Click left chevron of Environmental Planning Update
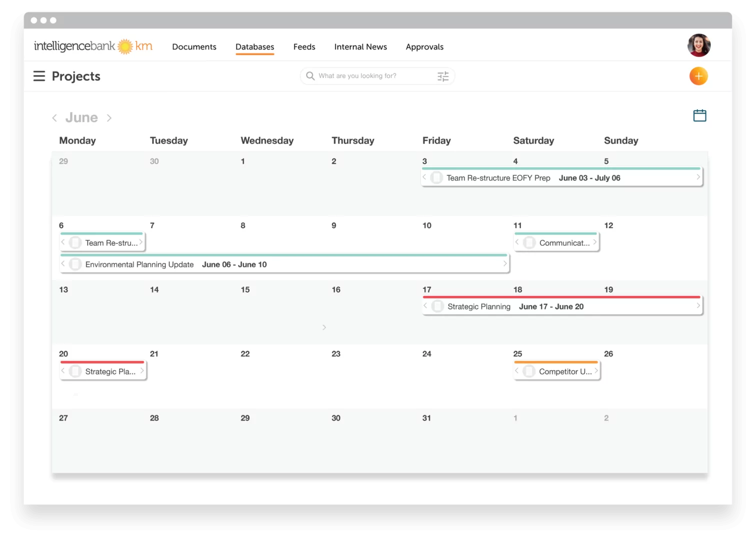Image resolution: width=756 pixels, height=540 pixels. click(x=63, y=263)
